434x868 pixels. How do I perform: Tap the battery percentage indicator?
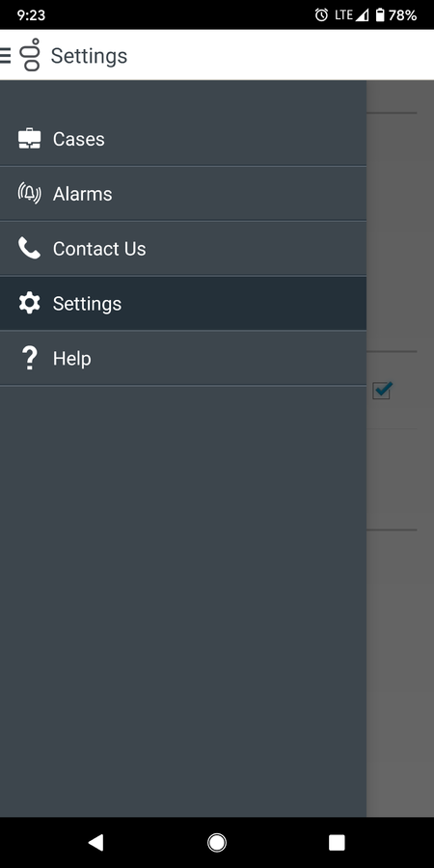[x=402, y=14]
